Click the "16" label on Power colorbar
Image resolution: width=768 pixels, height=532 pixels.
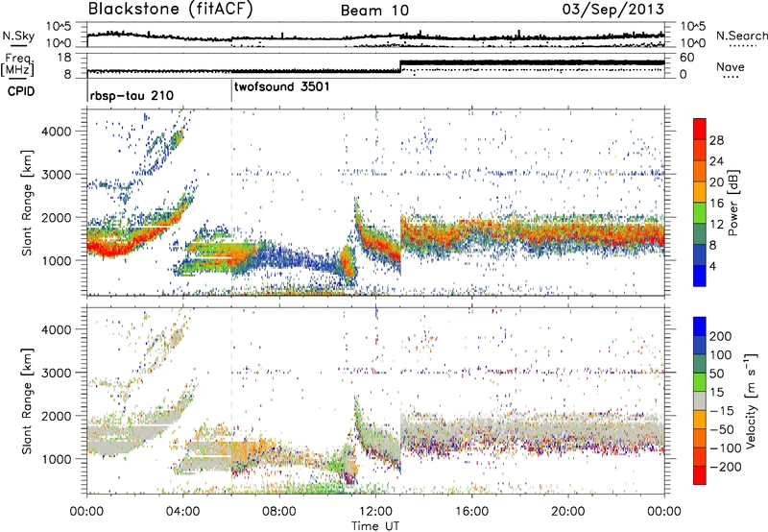(x=716, y=204)
